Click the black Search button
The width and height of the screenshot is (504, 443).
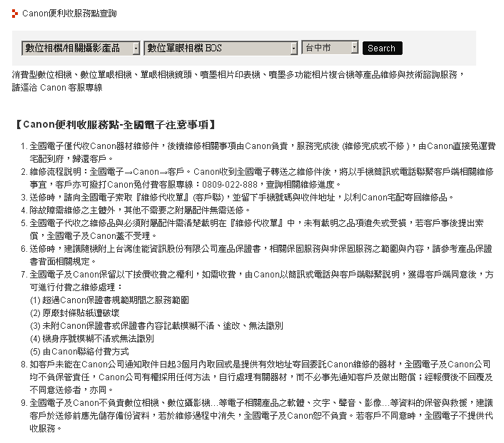click(382, 49)
